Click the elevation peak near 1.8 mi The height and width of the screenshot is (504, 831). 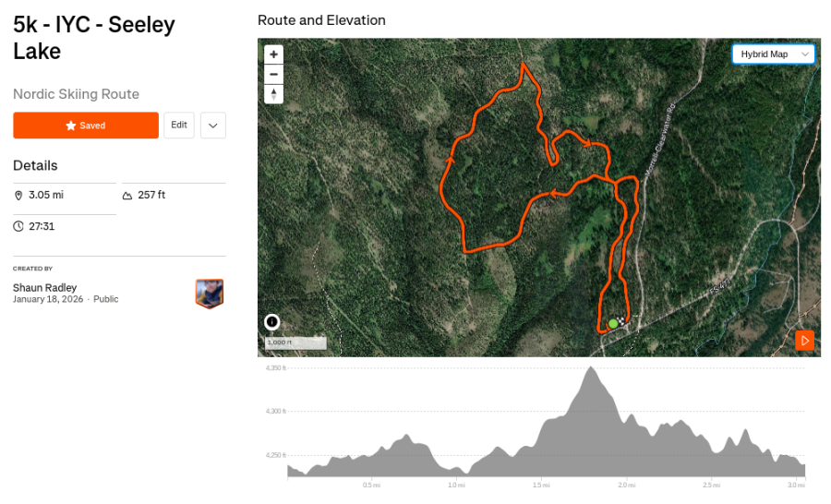click(589, 369)
